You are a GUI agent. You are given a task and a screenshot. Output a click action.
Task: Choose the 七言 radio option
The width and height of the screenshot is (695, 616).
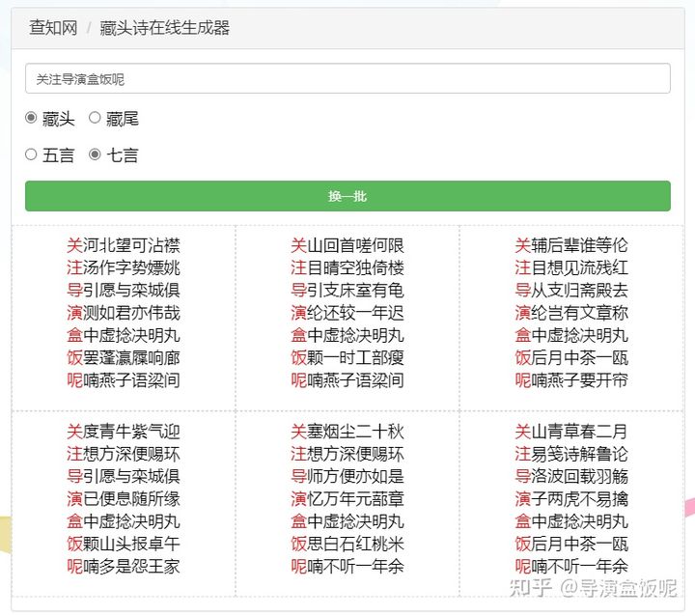pos(95,154)
